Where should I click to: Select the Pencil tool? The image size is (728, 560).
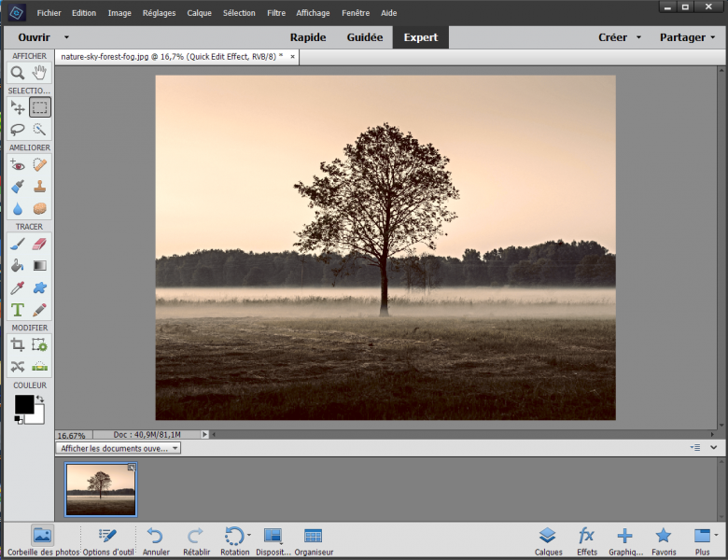click(x=40, y=310)
